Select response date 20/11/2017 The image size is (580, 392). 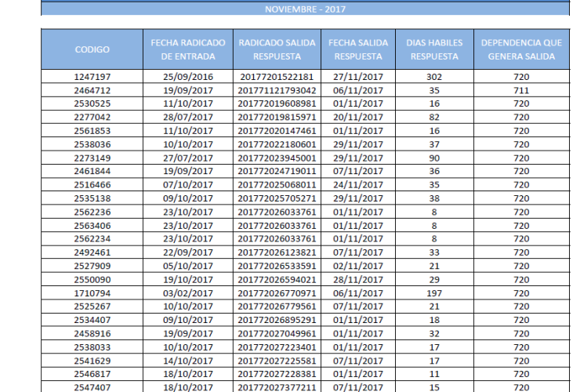358,118
